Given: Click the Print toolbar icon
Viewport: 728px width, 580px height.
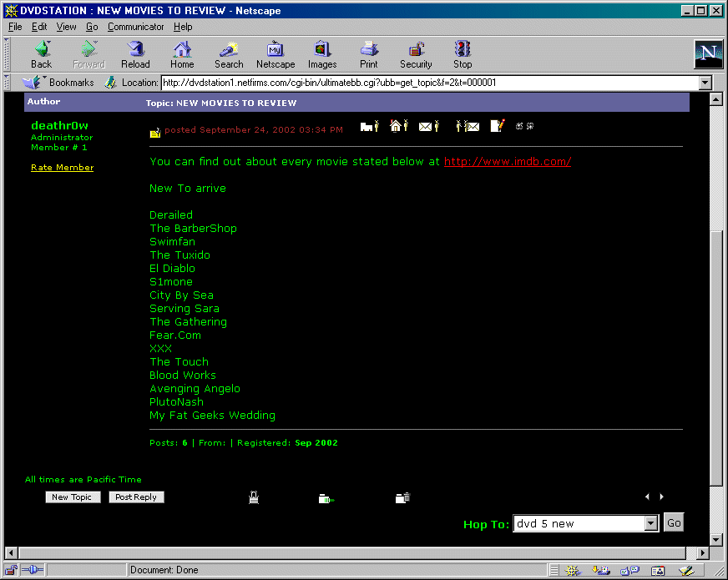Looking at the screenshot, I should tap(369, 55).
